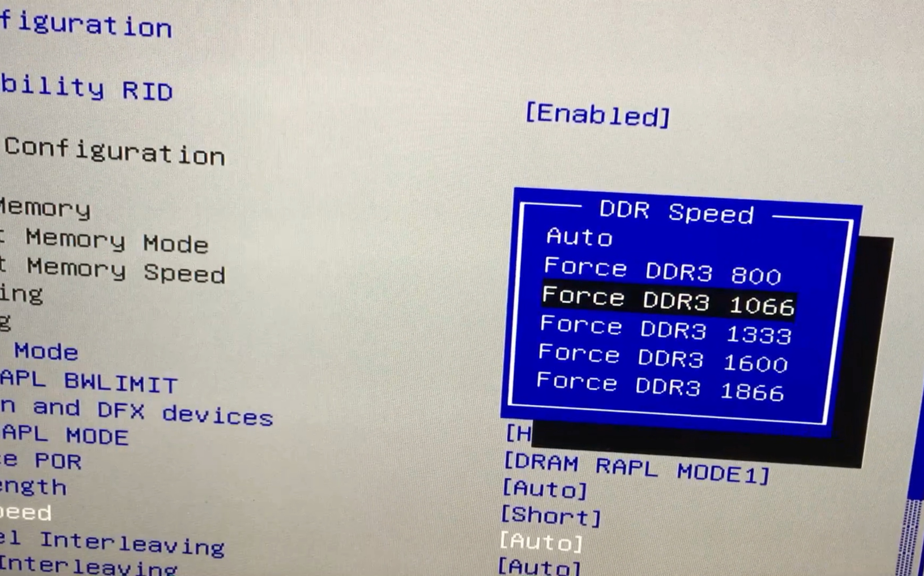Open DRAM RAPL MODE1 dropdown
This screenshot has height=576, width=924.
point(597,465)
